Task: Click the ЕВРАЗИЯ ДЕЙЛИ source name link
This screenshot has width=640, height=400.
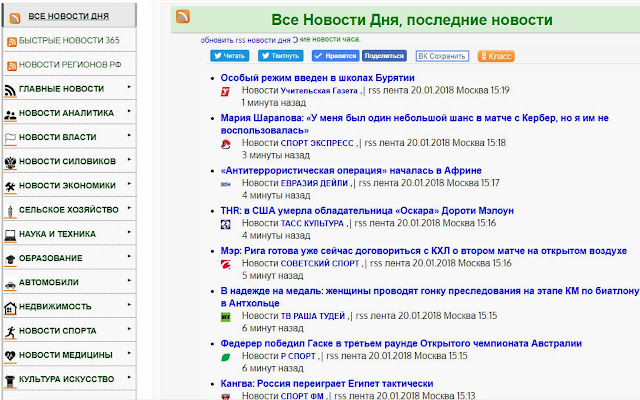Action: coord(314,183)
